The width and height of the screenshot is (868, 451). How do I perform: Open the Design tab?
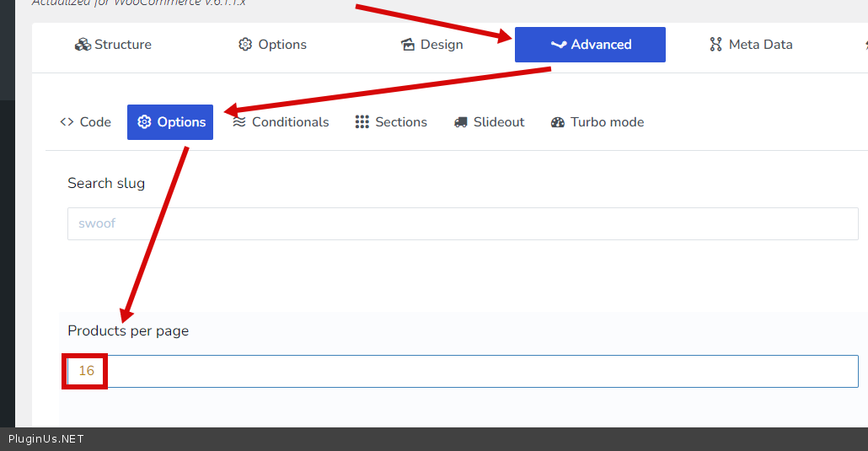[432, 45]
